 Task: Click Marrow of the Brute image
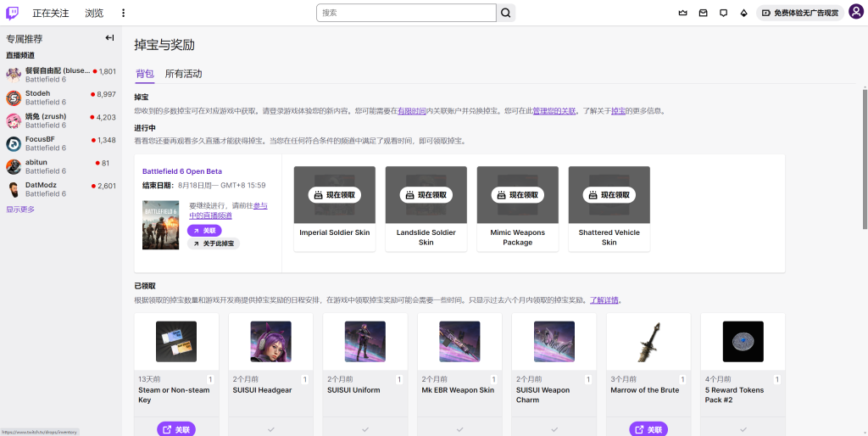tap(648, 341)
